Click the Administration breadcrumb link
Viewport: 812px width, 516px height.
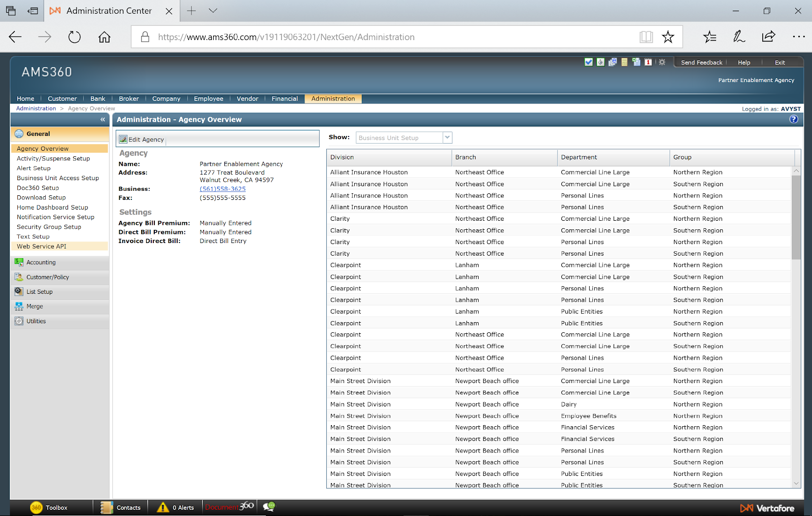(36, 109)
